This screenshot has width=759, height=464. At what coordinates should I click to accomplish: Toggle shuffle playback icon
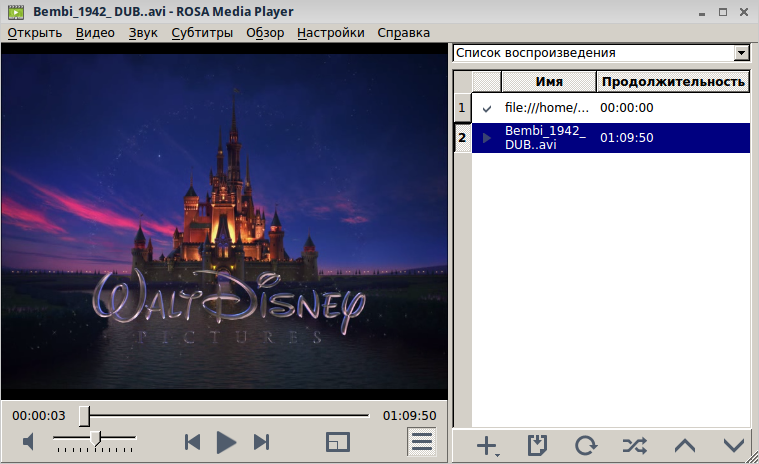[x=635, y=445]
